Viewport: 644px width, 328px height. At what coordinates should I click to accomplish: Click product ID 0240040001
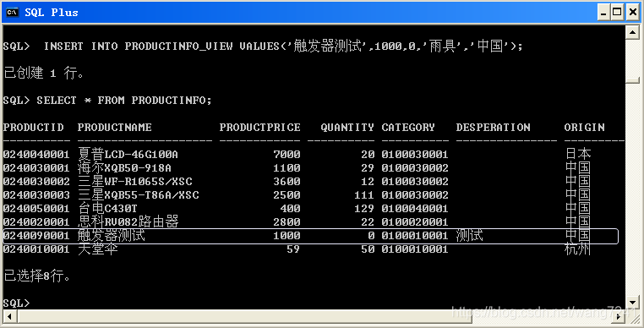coord(36,155)
